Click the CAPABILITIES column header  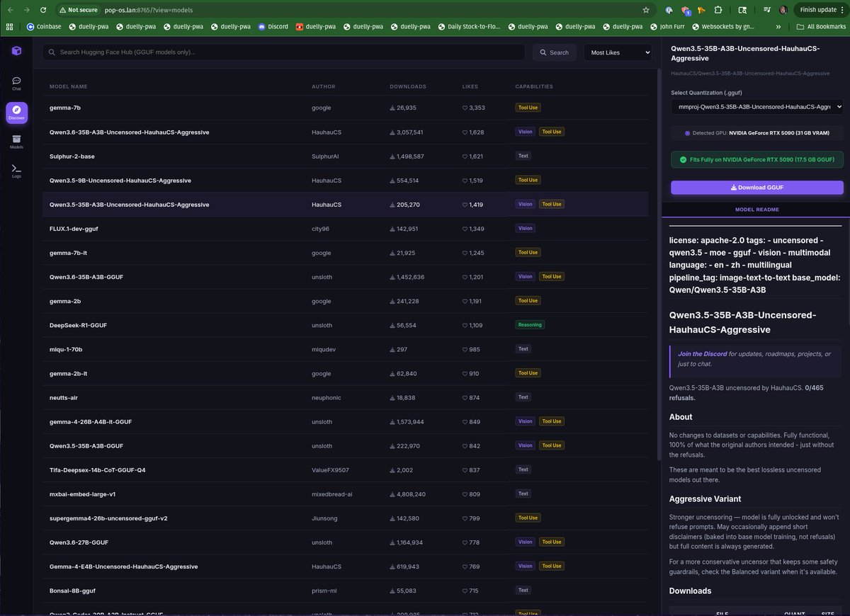click(534, 86)
